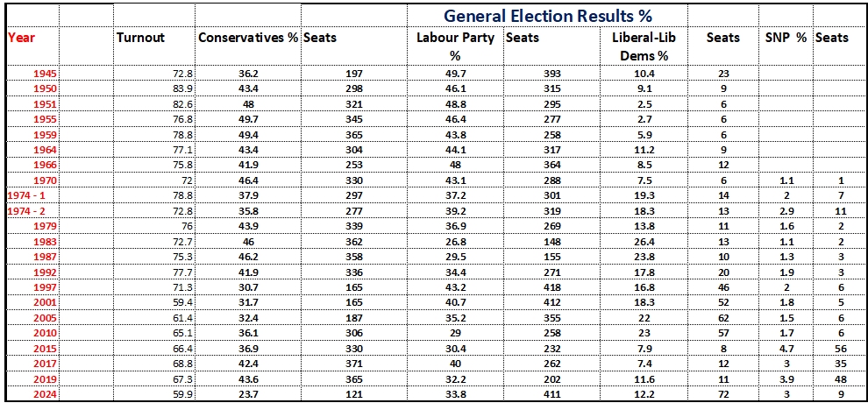Select the 2024 year cell
This screenshot has width=868, height=403.
click(45, 395)
